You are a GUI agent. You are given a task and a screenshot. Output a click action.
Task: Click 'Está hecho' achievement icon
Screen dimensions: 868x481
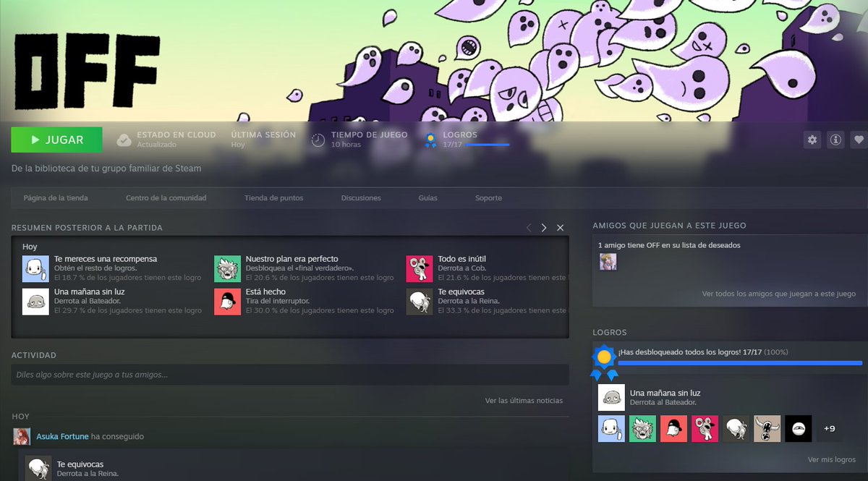pos(228,302)
